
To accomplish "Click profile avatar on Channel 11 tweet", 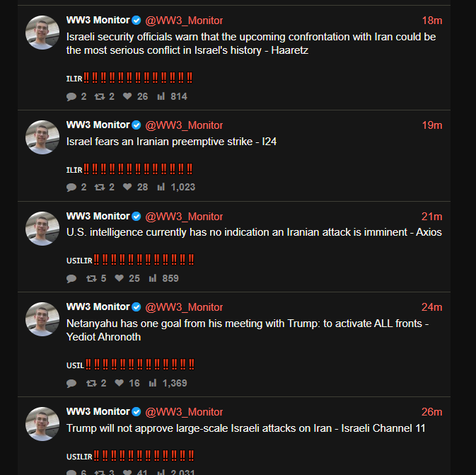I will click(x=42, y=424).
